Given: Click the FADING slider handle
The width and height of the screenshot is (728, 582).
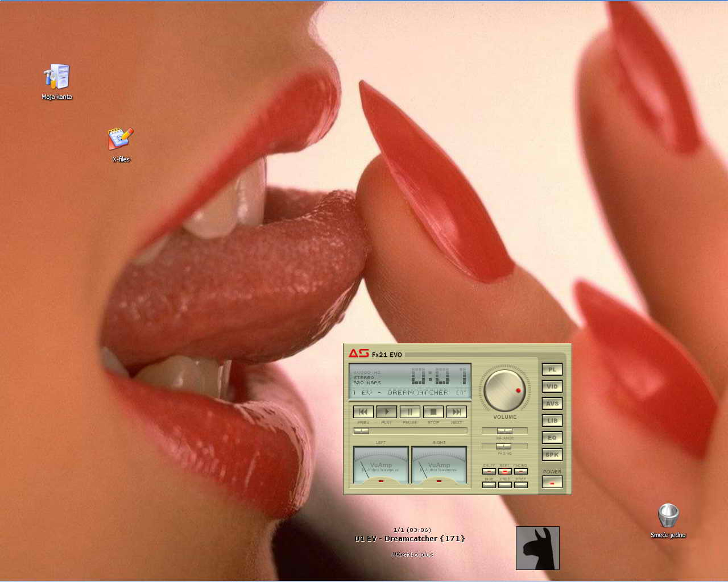Looking at the screenshot, I should click(x=504, y=446).
